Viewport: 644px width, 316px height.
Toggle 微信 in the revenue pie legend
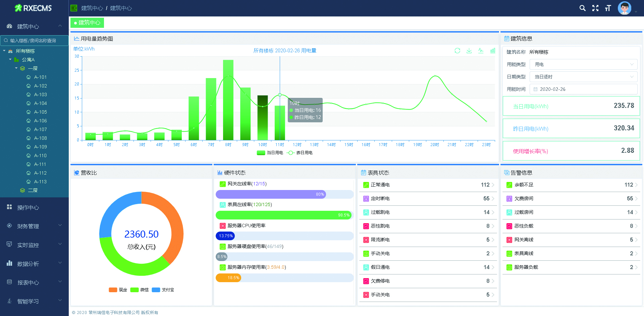(139, 290)
